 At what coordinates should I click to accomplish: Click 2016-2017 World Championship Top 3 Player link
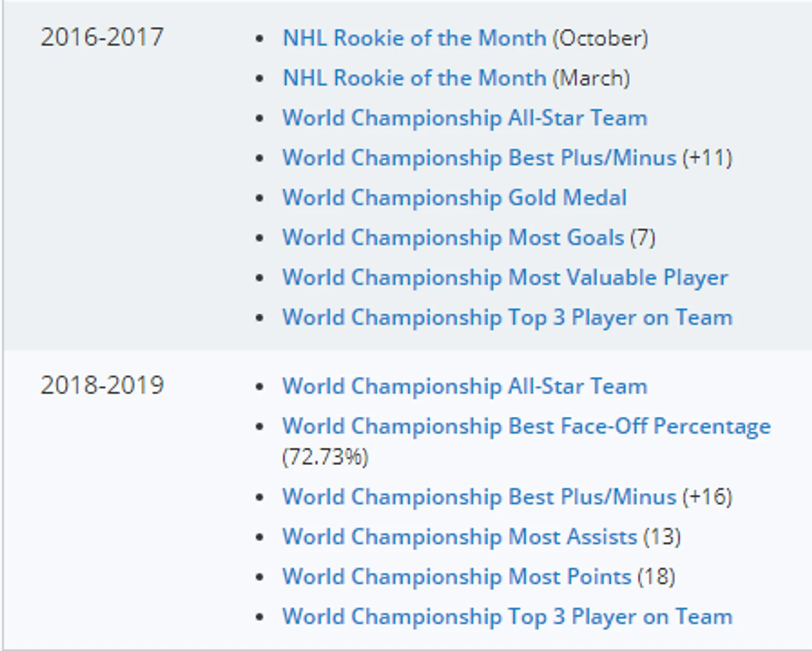click(507, 318)
